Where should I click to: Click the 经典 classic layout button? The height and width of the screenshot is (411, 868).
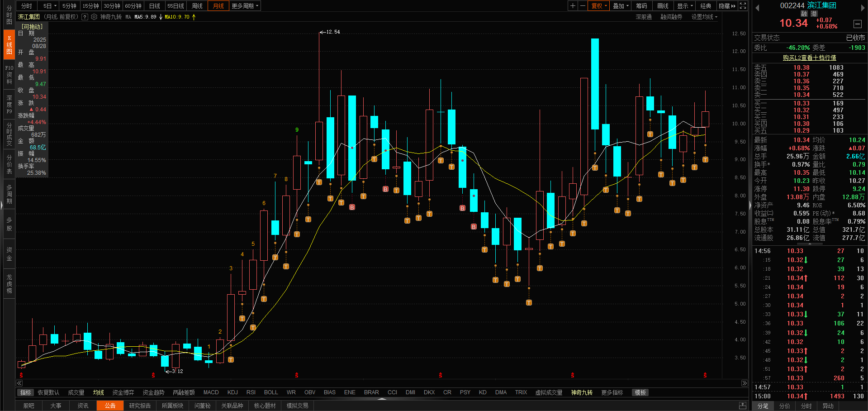click(x=706, y=6)
